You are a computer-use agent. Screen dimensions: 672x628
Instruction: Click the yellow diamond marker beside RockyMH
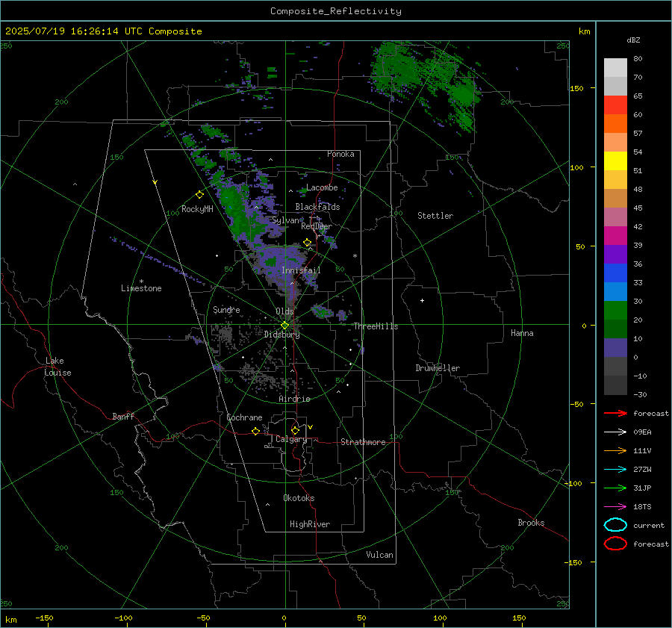coord(199,195)
